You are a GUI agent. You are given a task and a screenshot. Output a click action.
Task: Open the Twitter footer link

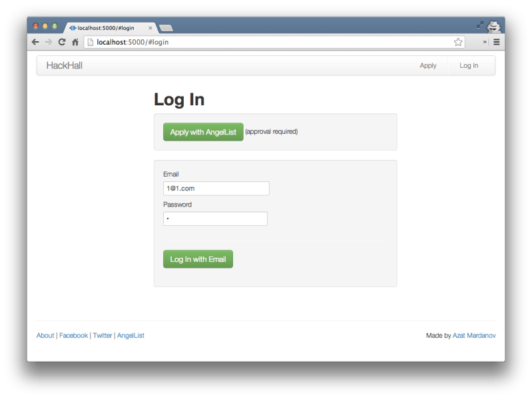click(x=103, y=336)
